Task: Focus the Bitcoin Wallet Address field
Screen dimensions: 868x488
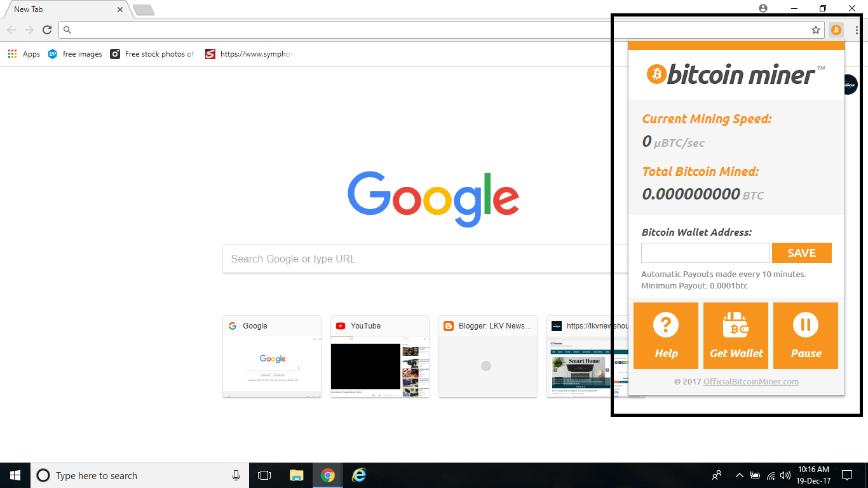Action: pos(705,253)
